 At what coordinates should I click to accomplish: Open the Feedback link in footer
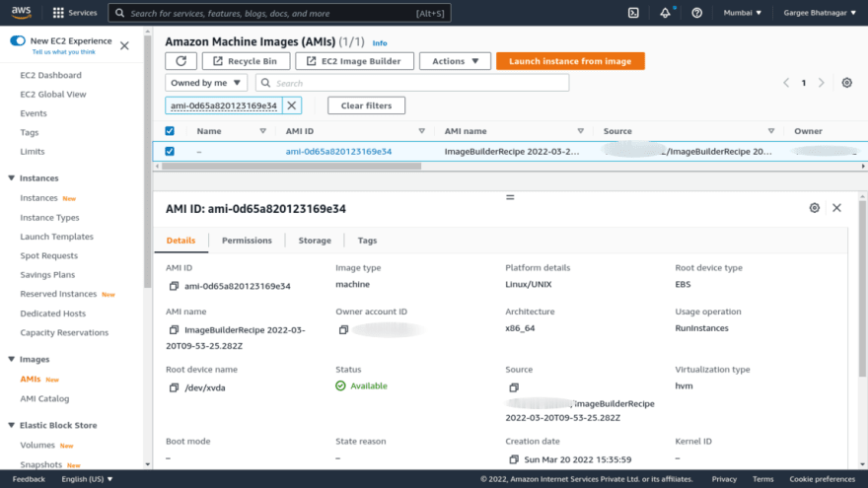click(29, 479)
